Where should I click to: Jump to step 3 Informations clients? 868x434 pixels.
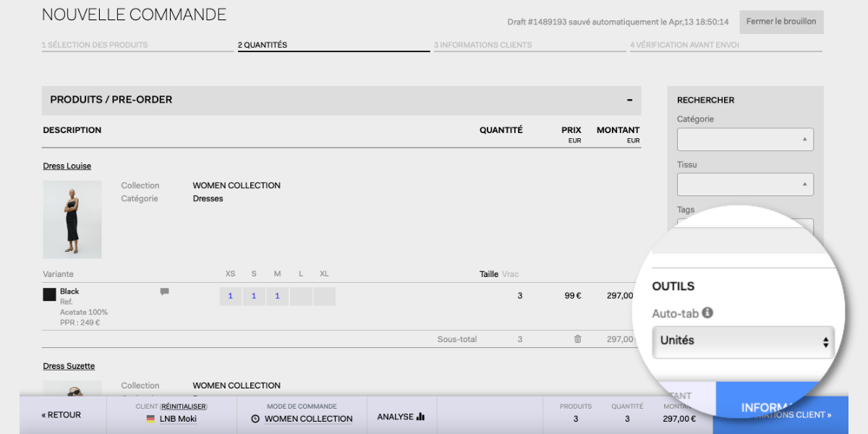click(x=483, y=45)
